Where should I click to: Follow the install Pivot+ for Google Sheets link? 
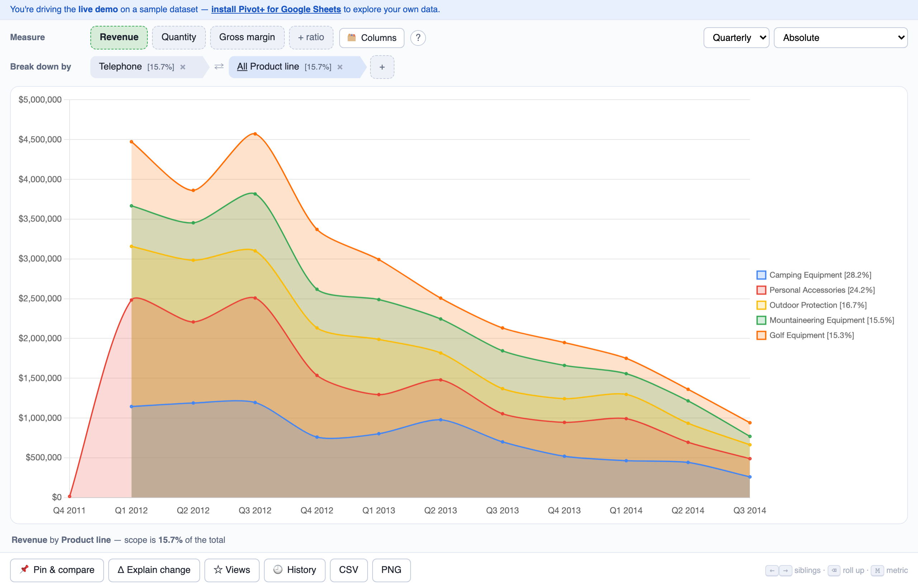click(x=276, y=9)
